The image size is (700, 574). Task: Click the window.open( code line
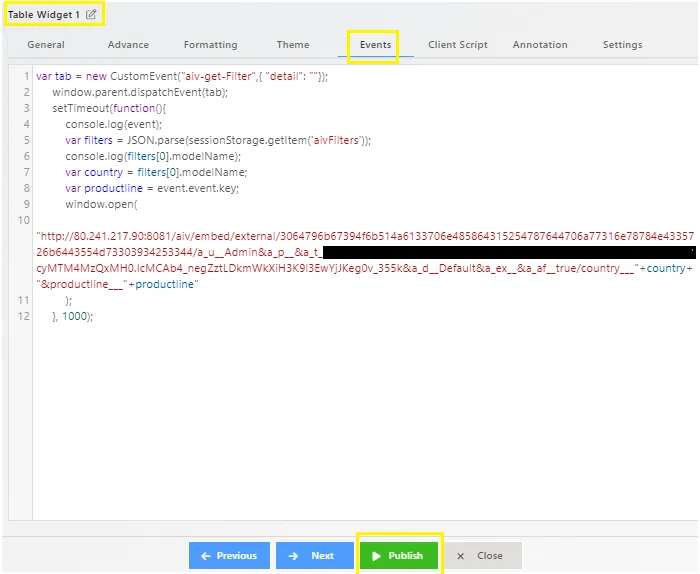(101, 204)
